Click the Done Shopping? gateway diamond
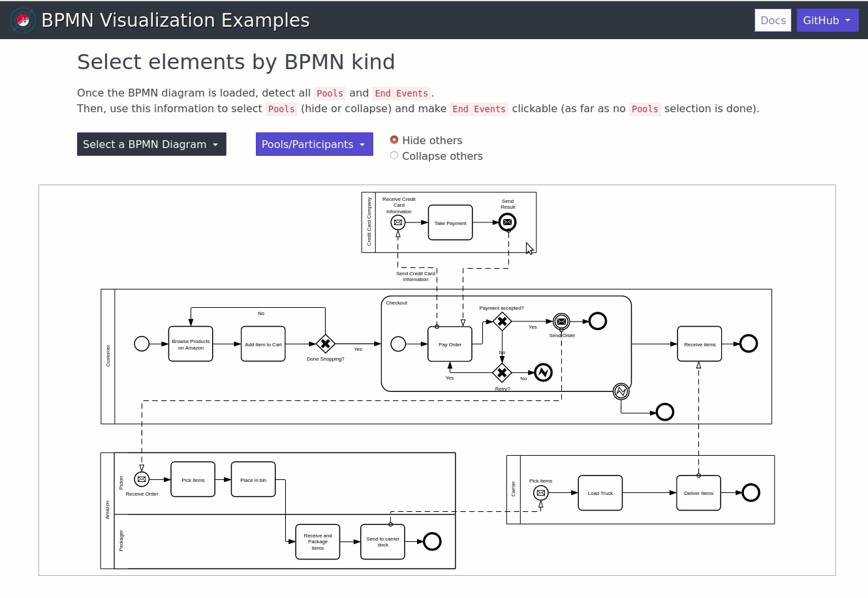This screenshot has height=598, width=868. [x=326, y=344]
